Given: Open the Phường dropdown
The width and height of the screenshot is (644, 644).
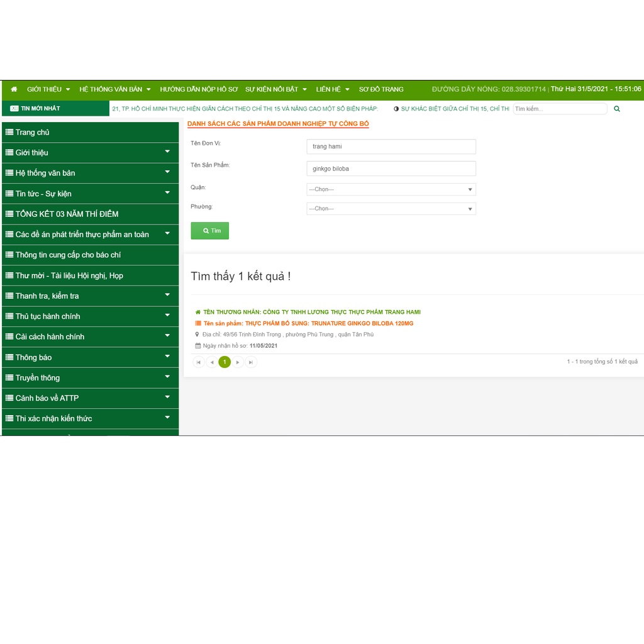Looking at the screenshot, I should (391, 208).
